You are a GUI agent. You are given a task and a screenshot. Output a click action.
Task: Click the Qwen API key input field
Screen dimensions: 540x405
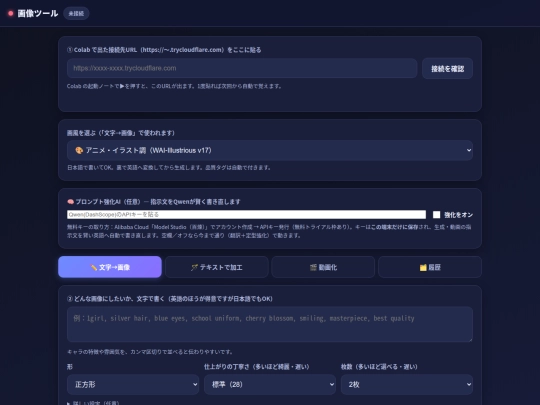pos(246,215)
